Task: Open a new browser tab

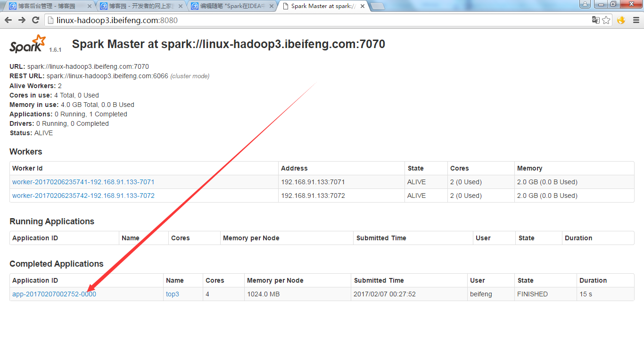Action: 378,6
